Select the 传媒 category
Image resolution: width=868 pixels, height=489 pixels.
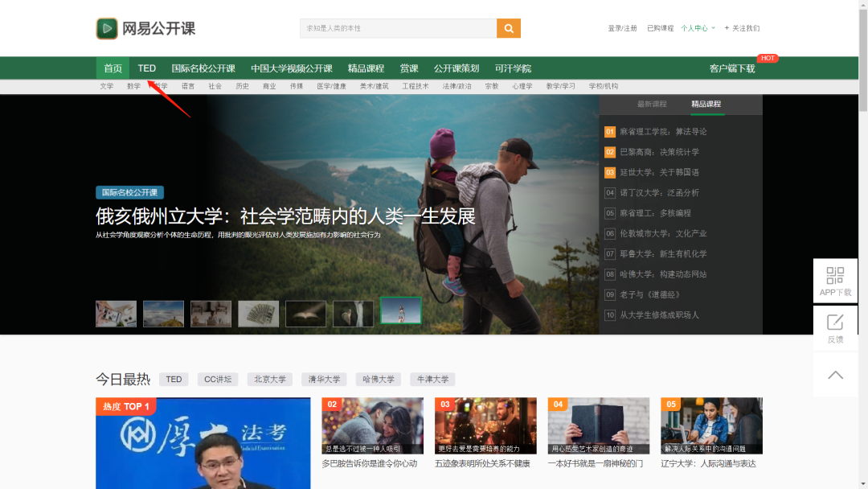[x=297, y=86]
